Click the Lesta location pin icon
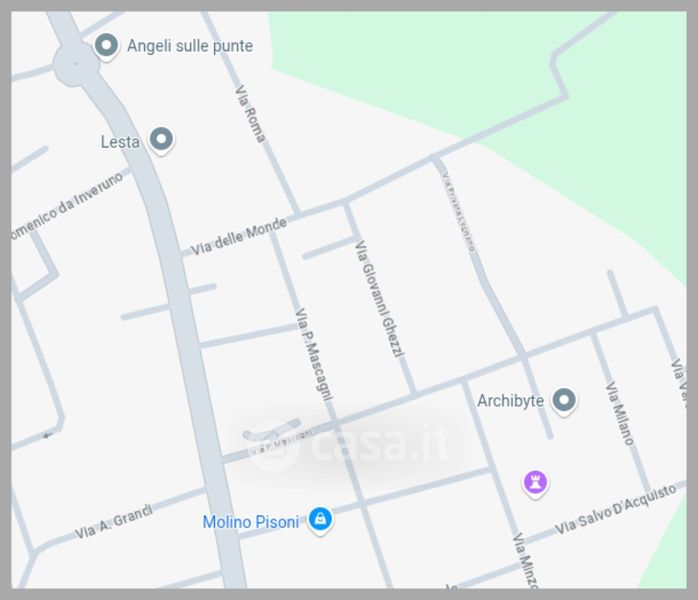The image size is (698, 600). point(161,140)
